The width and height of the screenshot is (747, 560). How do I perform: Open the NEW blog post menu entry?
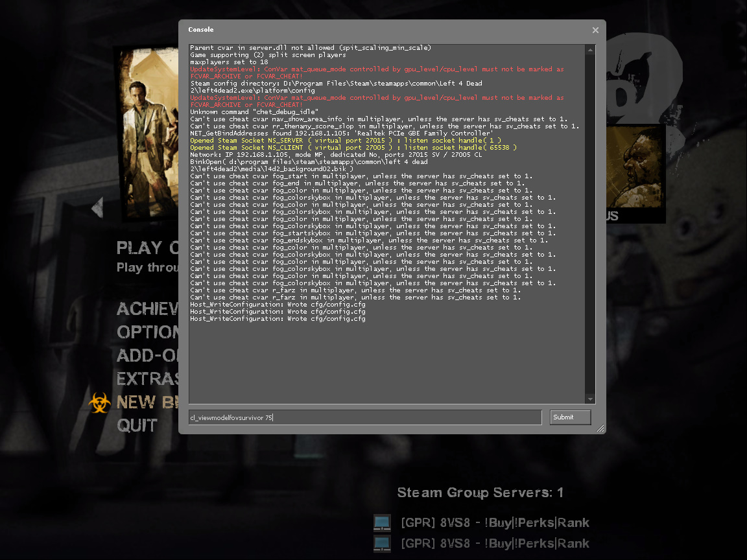(x=148, y=402)
